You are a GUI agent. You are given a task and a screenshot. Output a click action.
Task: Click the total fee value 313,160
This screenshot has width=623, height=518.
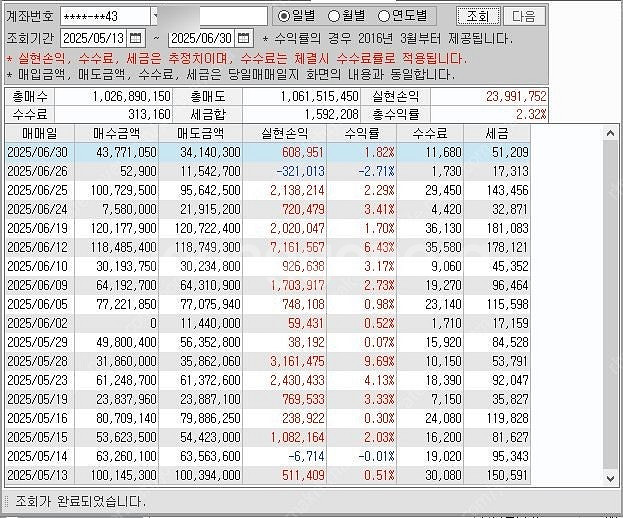click(x=149, y=114)
